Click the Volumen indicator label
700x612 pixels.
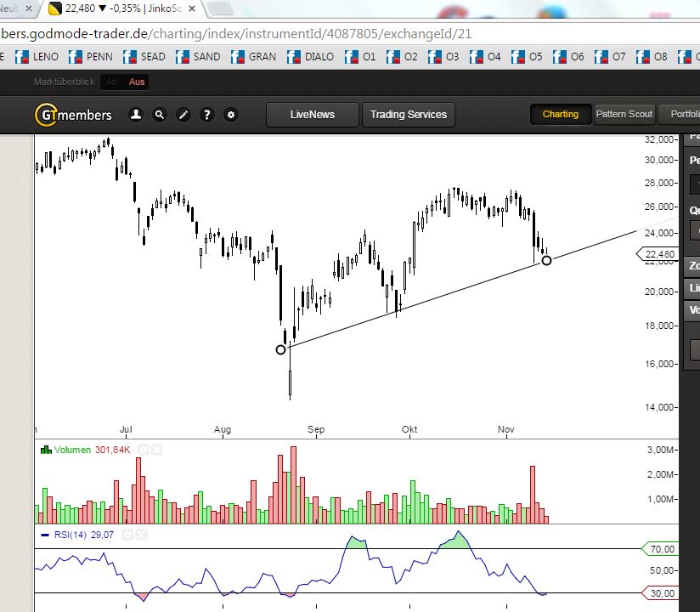72,450
